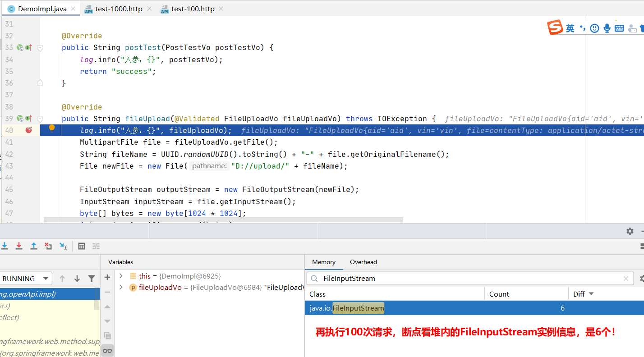Viewport: 644px width, 357px height.
Task: Click the Count column header
Action: point(526,294)
